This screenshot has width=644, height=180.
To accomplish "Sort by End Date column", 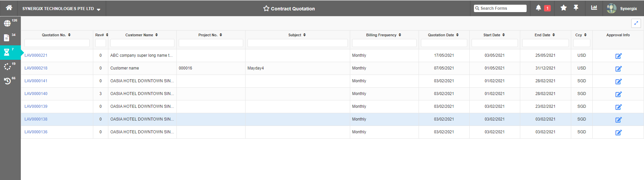I will [553, 35].
